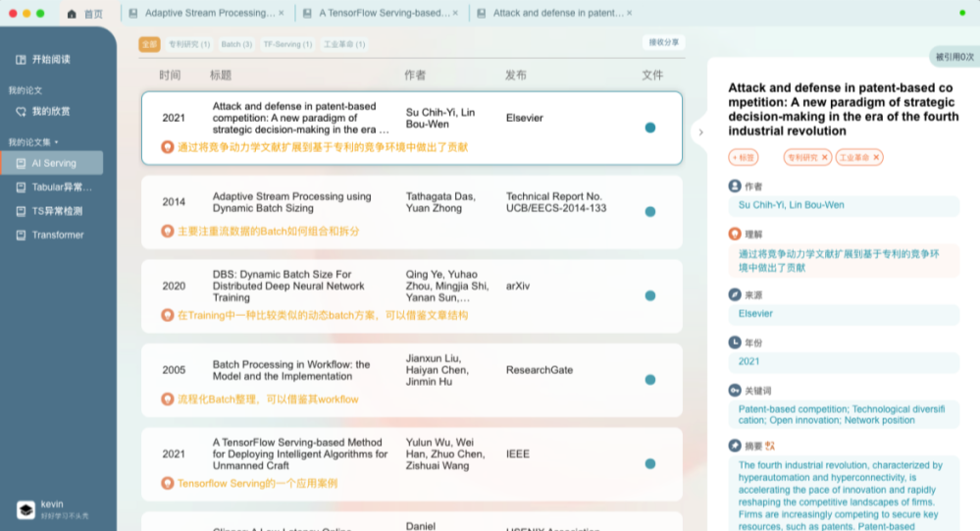Select the 全部 filter chip

pos(149,44)
